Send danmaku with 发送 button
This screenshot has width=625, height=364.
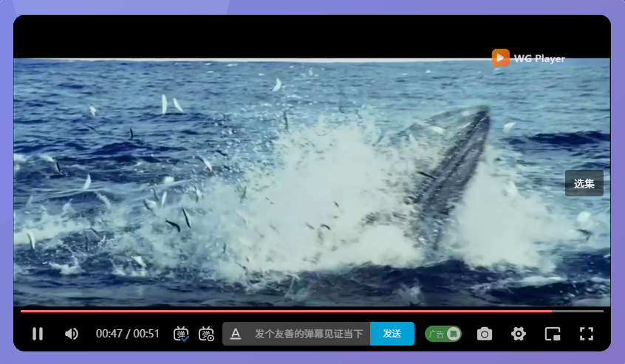coord(392,334)
